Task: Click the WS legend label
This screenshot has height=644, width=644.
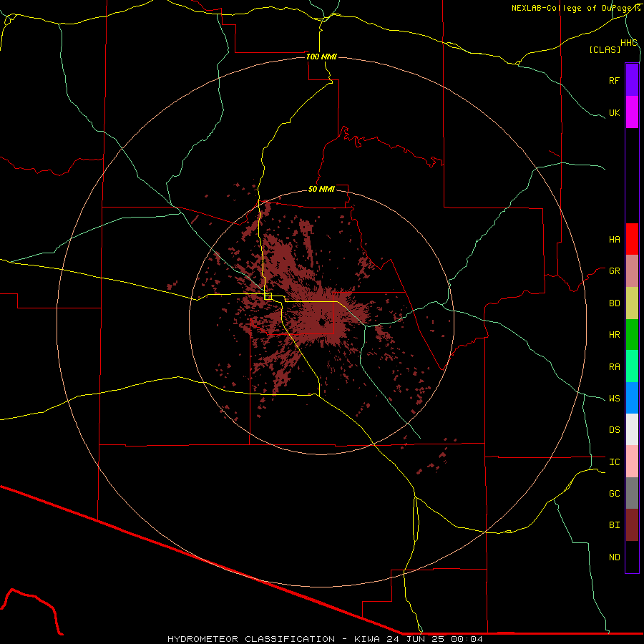Action: (615, 398)
